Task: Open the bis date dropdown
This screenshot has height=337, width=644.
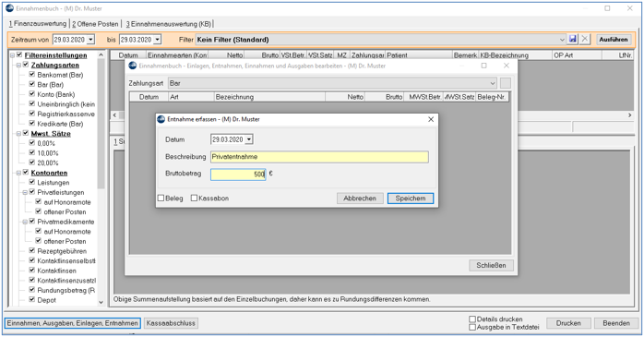Action: (x=157, y=40)
